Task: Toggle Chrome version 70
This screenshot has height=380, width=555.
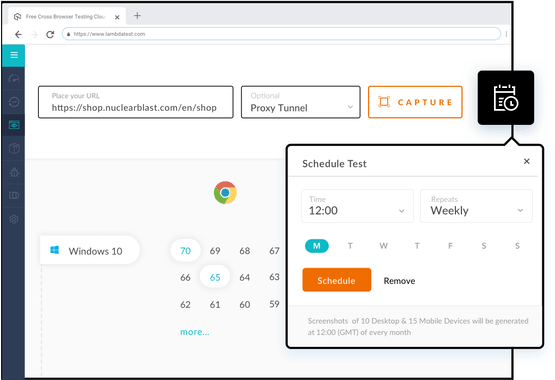Action: point(185,251)
